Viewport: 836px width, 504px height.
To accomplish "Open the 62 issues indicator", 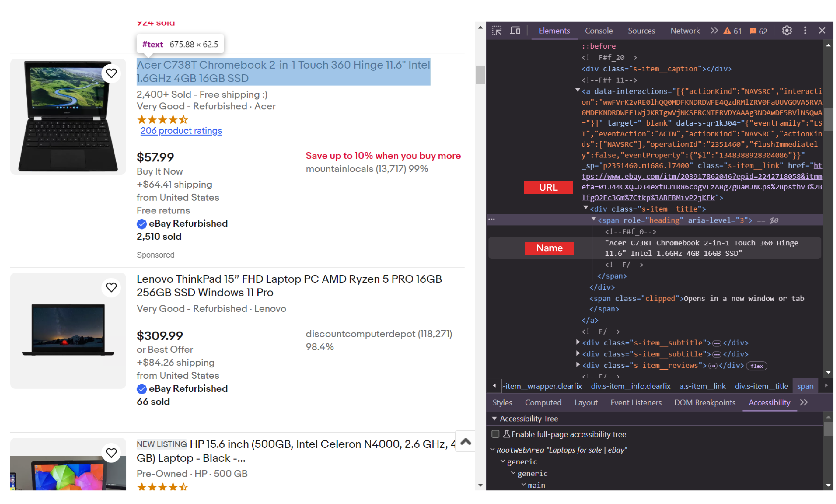I will [x=758, y=31].
